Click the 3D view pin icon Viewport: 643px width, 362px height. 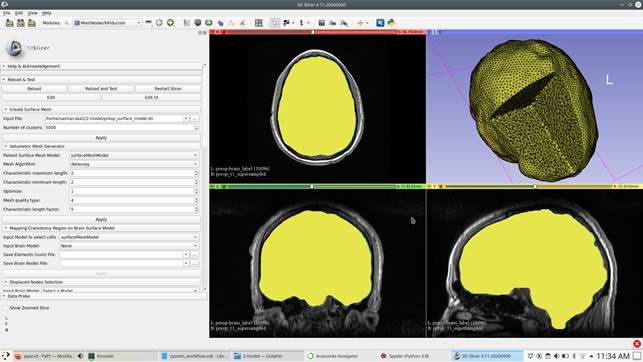tap(429, 32)
